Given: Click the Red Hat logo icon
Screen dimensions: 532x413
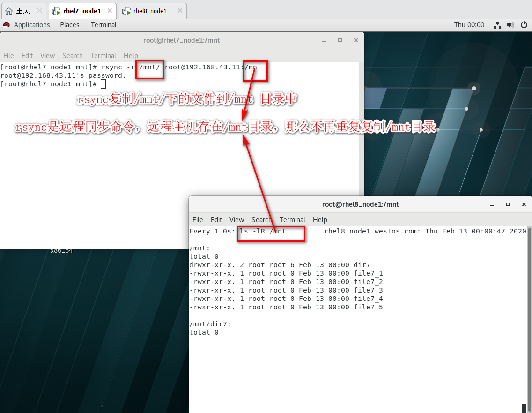Looking at the screenshot, I should click(x=7, y=25).
